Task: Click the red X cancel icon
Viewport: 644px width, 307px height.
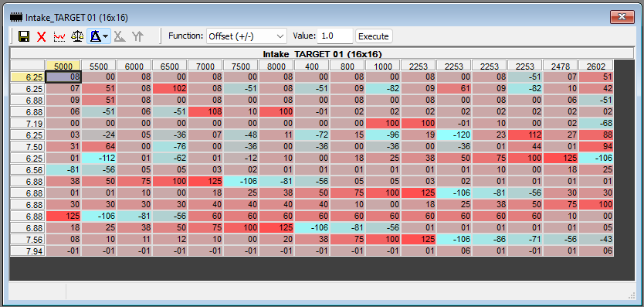Action: click(x=41, y=36)
